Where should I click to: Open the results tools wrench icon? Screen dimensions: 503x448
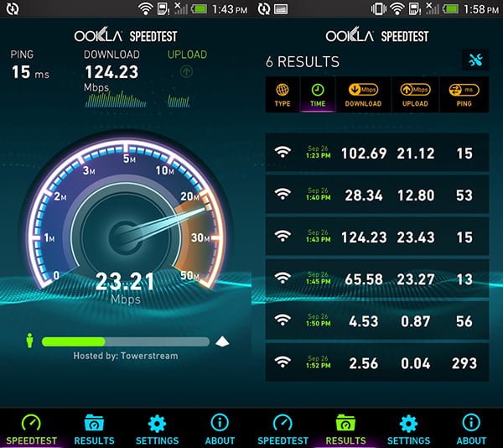[x=475, y=60]
